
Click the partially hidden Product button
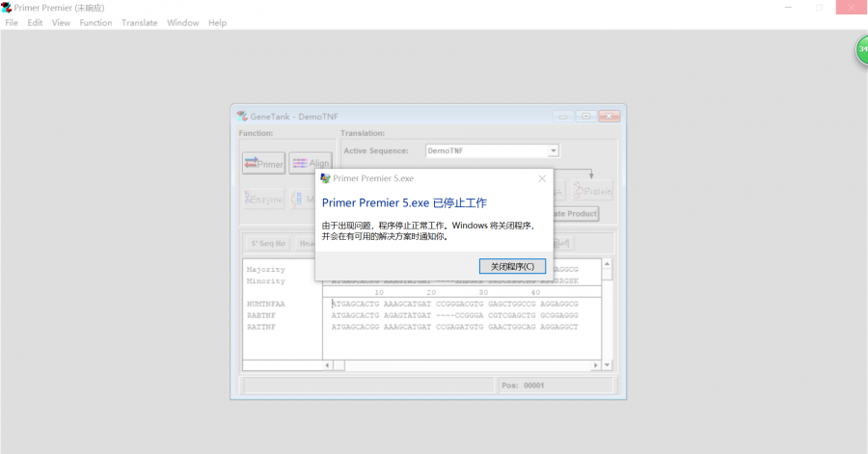[x=576, y=213]
